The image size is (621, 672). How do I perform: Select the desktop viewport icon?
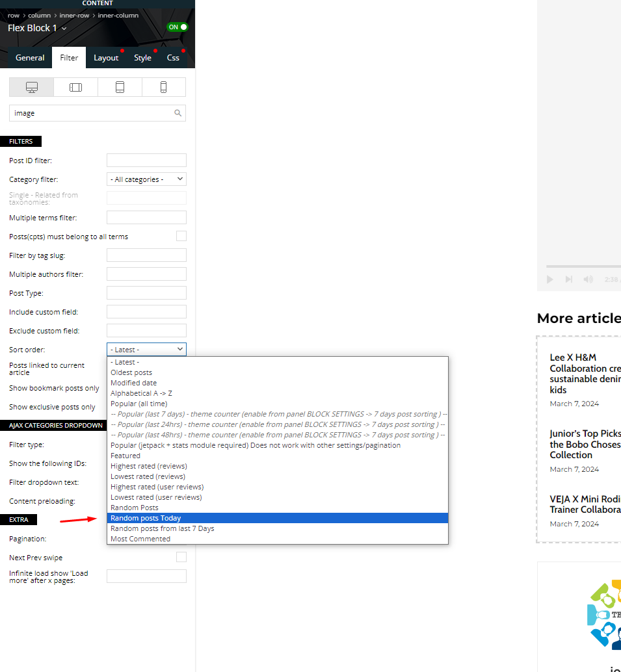click(x=32, y=87)
